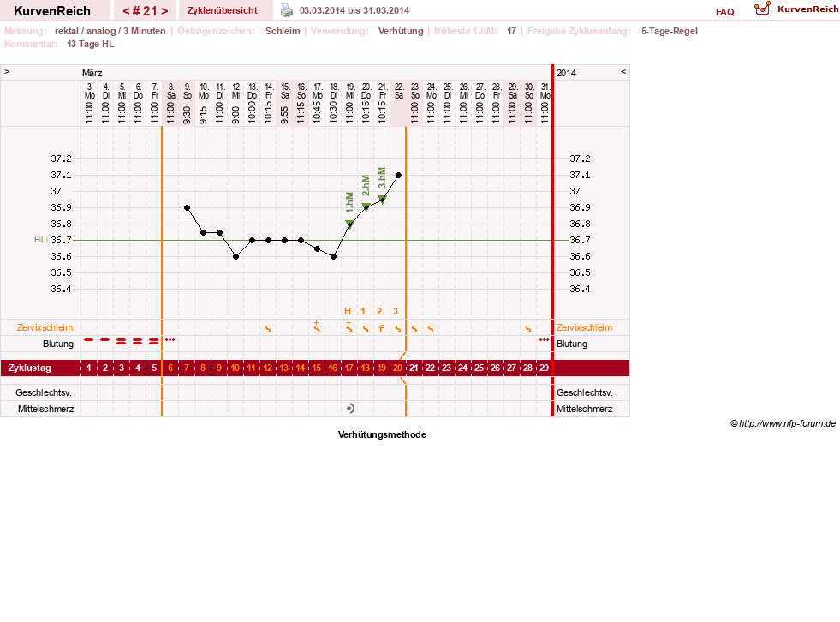Click the date range 03.03.2014 bis 31.03.2014

(x=354, y=11)
